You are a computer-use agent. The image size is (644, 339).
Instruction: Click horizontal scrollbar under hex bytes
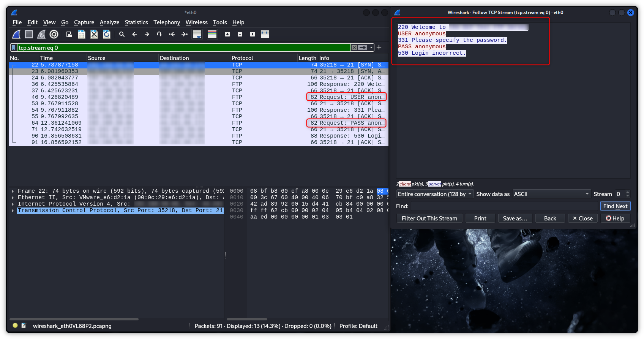[247, 319]
